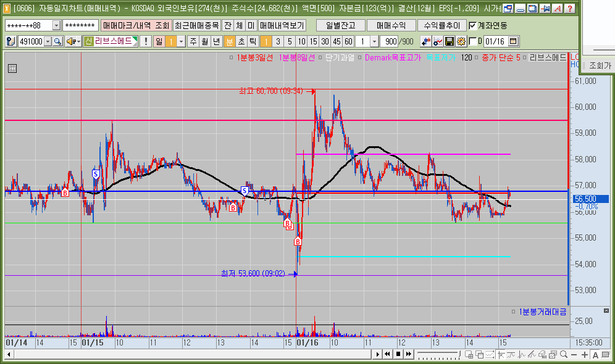Open the indicator line chart icon
The image size is (615, 364).
[x=437, y=41]
